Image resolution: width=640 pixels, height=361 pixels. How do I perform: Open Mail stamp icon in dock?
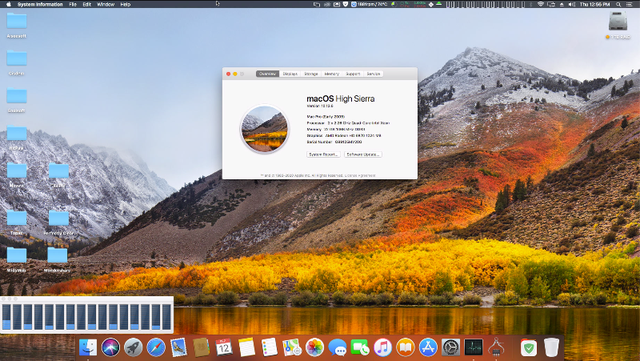click(x=178, y=348)
